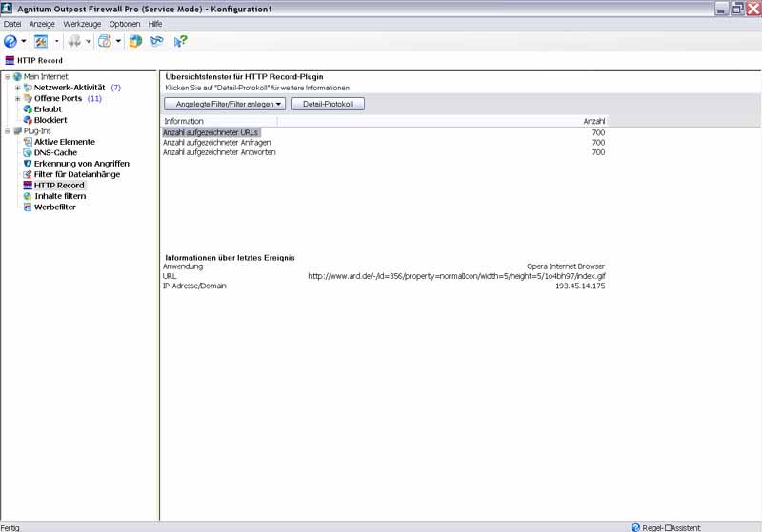The image size is (762, 532).
Task: Click the infinity-shaped toolbar icon
Action: point(155,41)
